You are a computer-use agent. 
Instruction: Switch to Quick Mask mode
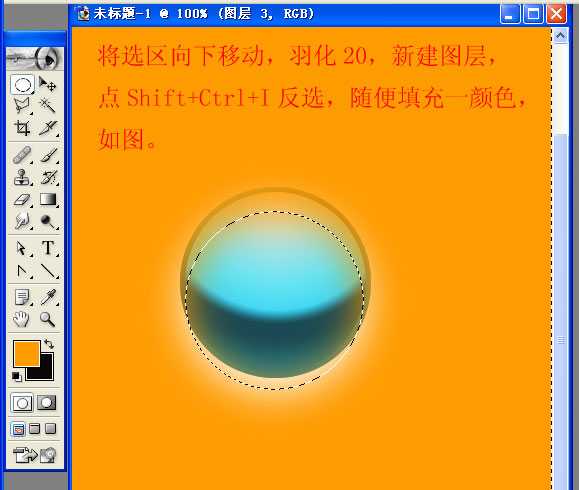[x=47, y=402]
